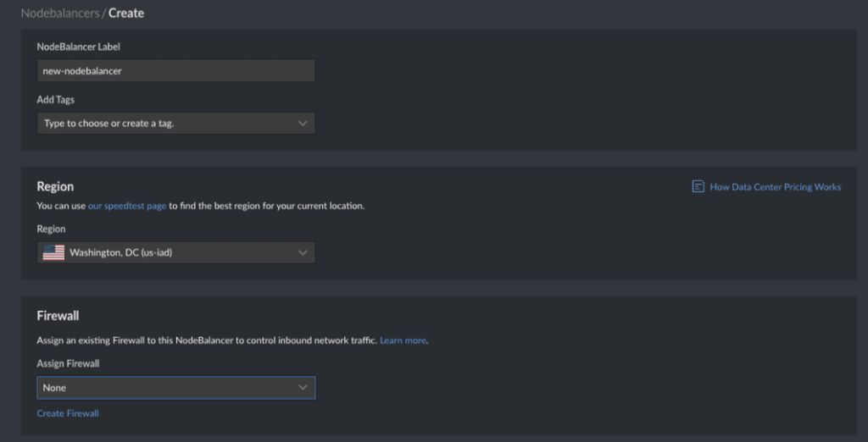Click the 'Add Tags' field caption

pyautogui.click(x=55, y=100)
